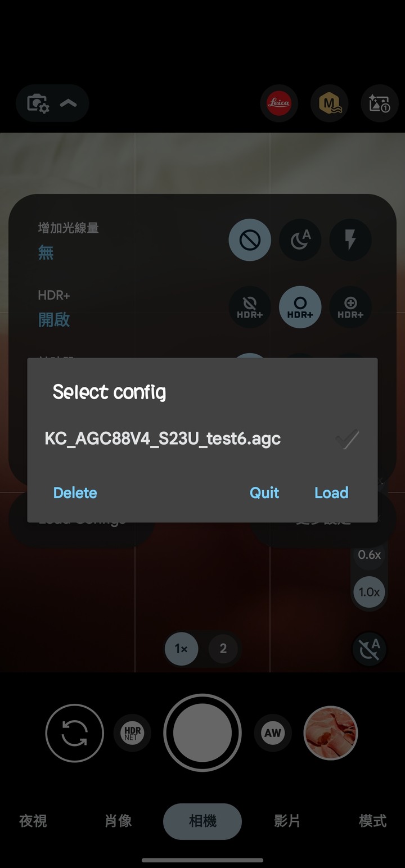Flip camera with the rotate icon
Image resolution: width=405 pixels, height=868 pixels.
[x=75, y=733]
